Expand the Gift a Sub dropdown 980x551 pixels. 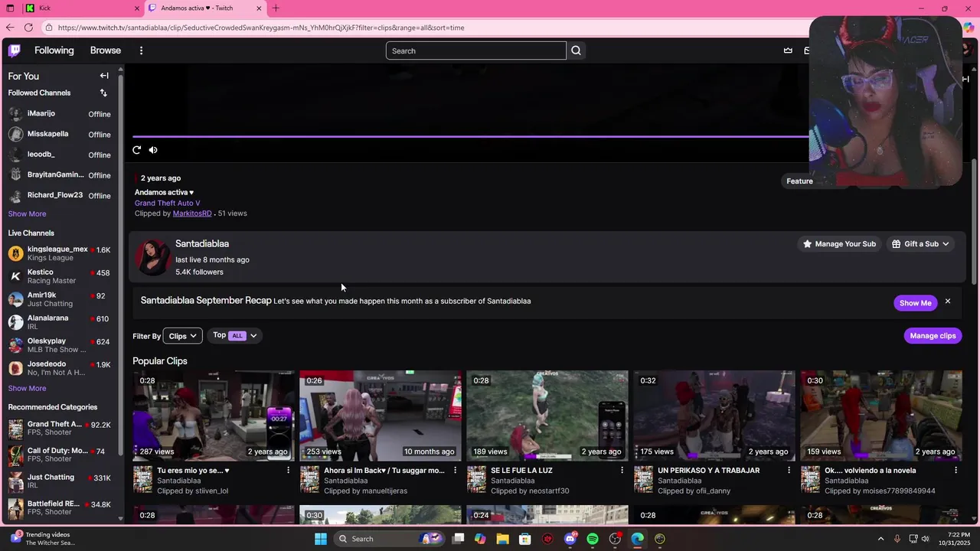click(x=920, y=244)
